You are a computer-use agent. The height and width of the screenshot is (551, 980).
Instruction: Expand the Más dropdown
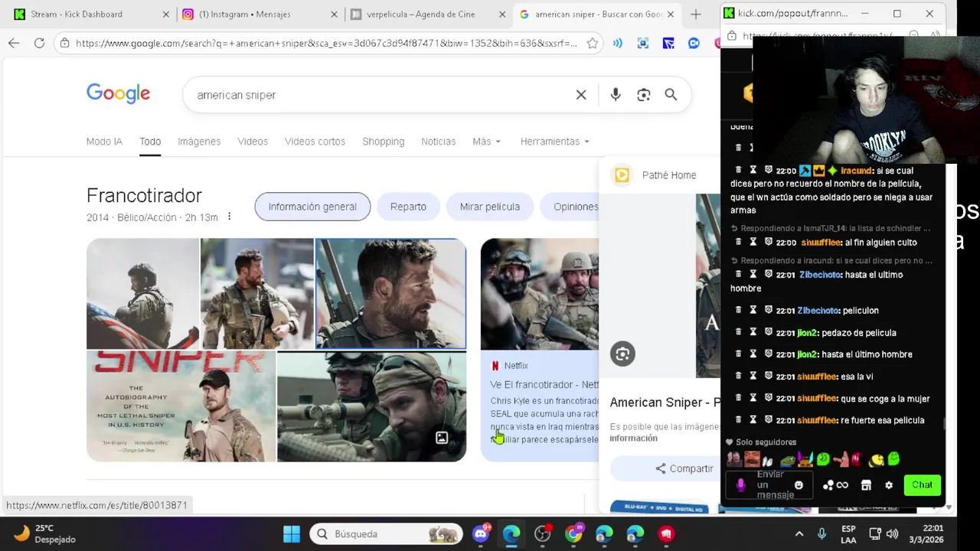[x=486, y=142]
